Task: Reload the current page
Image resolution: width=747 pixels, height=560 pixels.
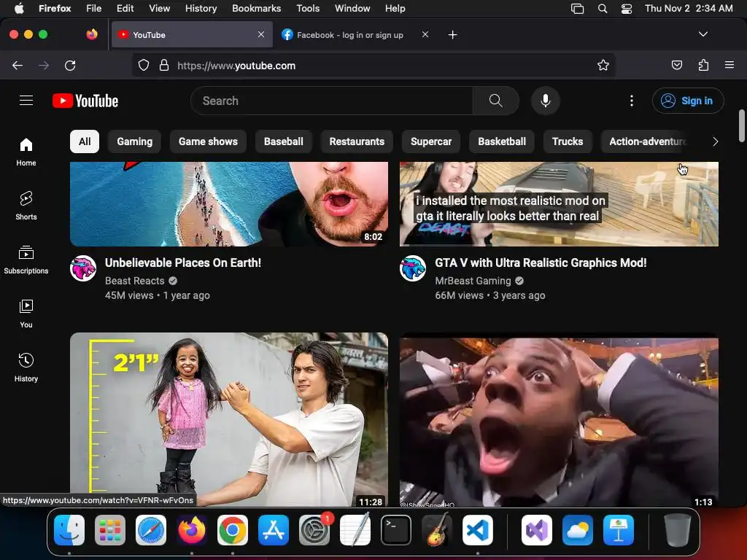Action: click(70, 65)
